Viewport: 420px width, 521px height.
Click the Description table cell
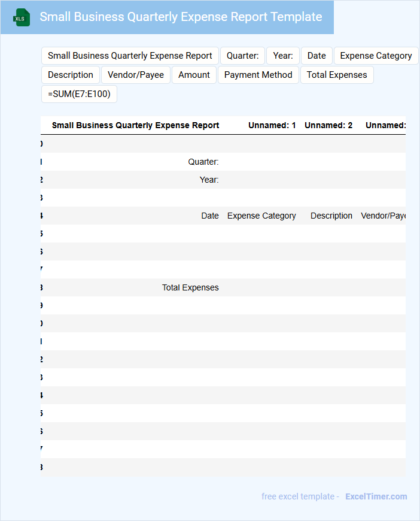[x=331, y=216]
